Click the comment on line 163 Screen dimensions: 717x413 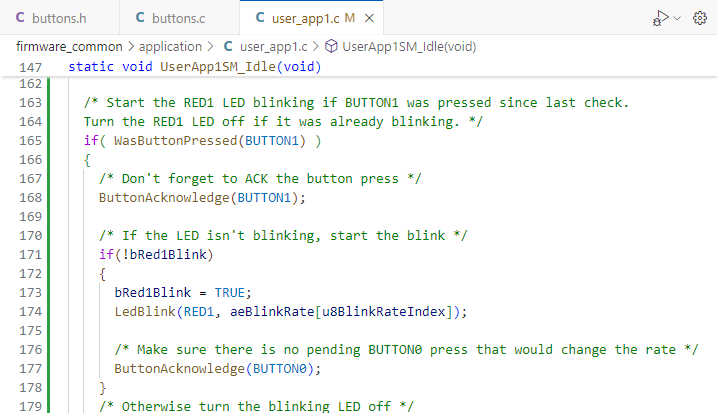[x=356, y=102]
